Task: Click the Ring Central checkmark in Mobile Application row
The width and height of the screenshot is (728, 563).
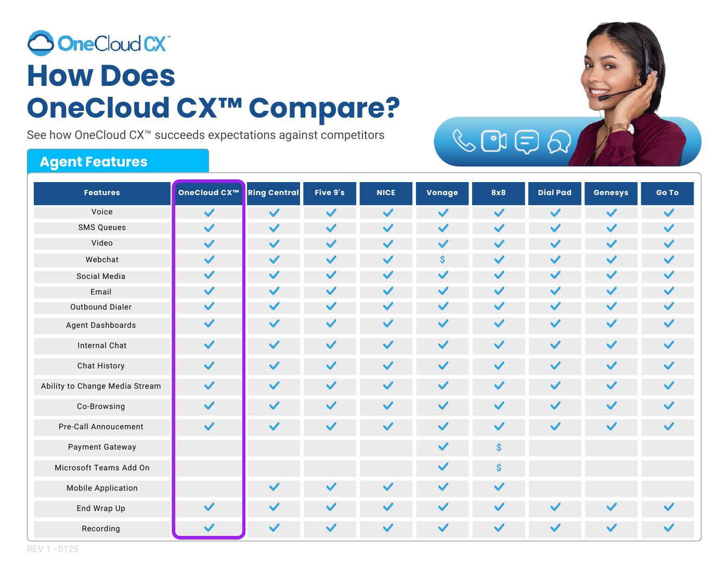Action: tap(274, 487)
